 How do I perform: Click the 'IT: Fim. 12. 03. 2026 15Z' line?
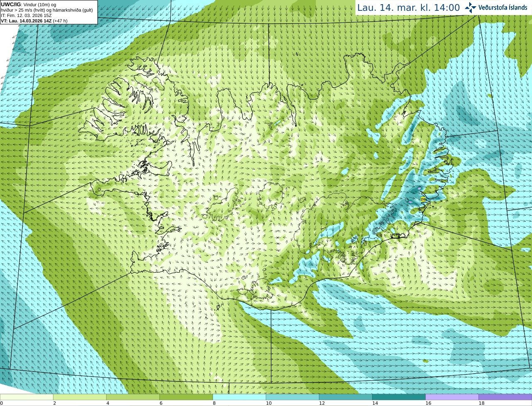pos(26,15)
